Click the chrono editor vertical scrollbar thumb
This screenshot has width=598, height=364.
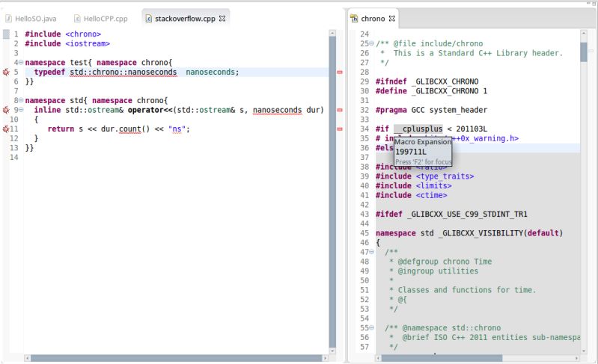pos(584,52)
